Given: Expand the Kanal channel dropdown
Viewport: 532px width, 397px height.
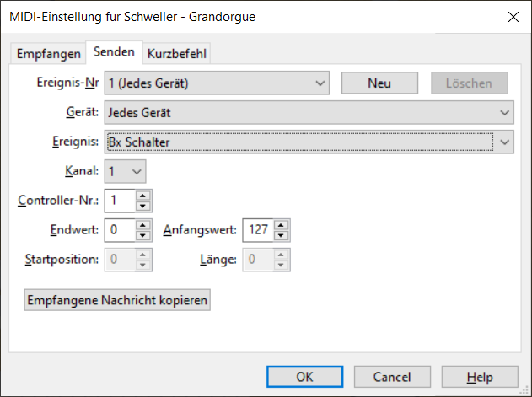Looking at the screenshot, I should (x=138, y=171).
